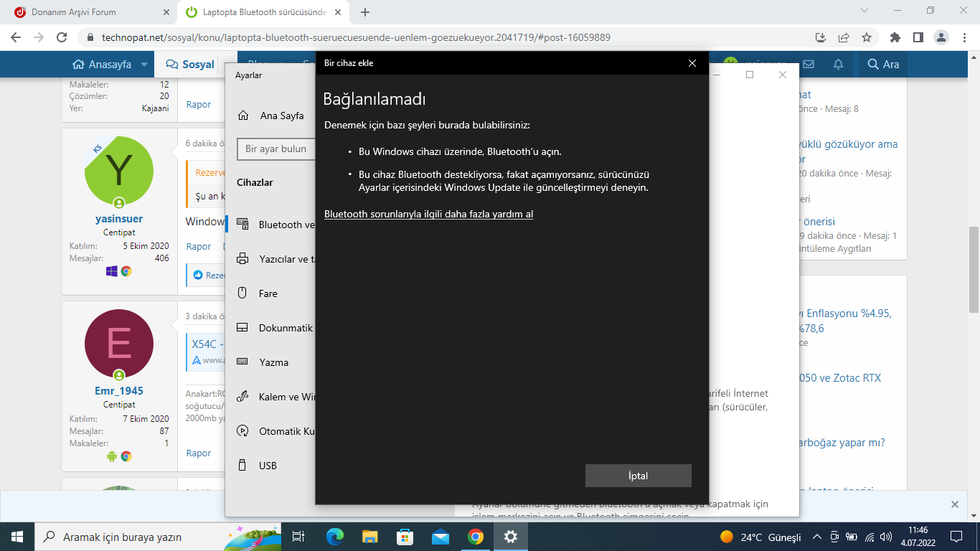Open the volume control in system tray
Viewport: 980px width, 551px height.
887,537
